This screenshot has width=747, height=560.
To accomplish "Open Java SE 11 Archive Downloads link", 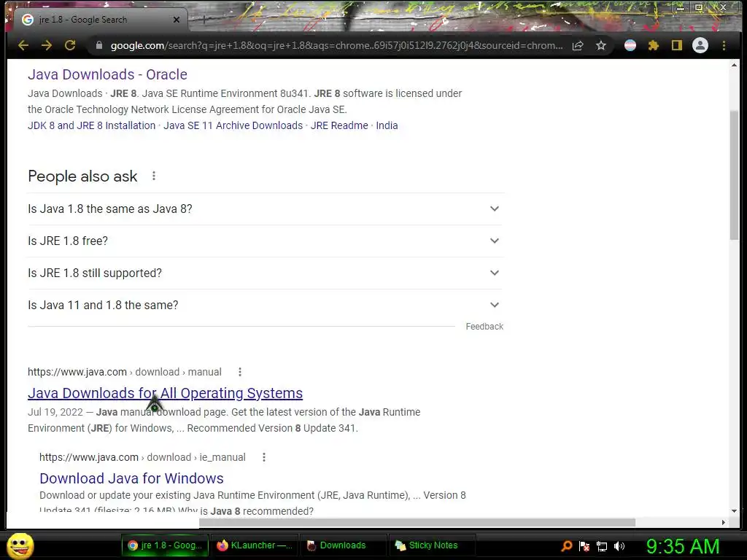I will (233, 125).
